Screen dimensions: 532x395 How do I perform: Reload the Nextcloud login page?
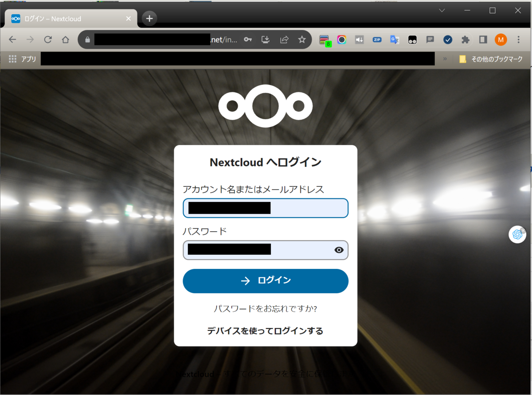(x=48, y=39)
